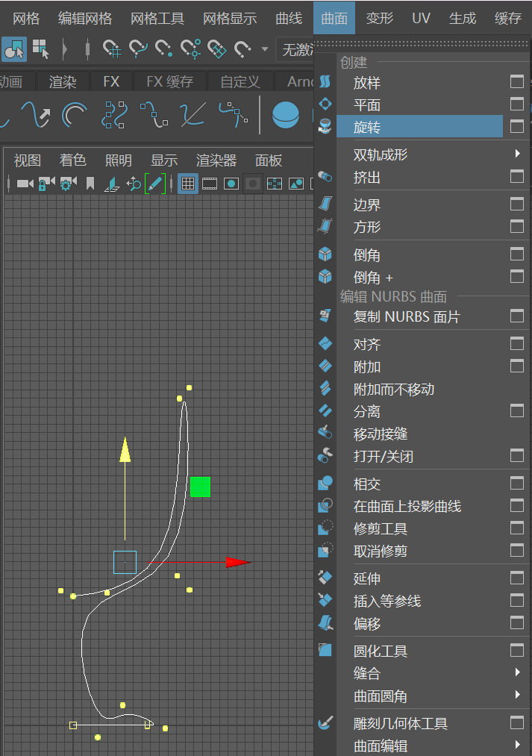532x756 pixels.
Task: Choose 挤出 from the surfaces menu
Action: tap(367, 178)
